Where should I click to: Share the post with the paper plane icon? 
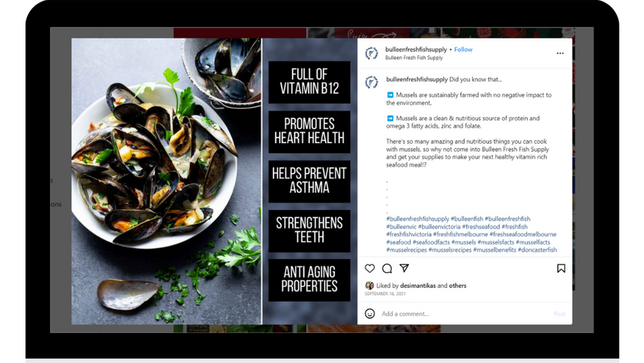[x=404, y=268]
